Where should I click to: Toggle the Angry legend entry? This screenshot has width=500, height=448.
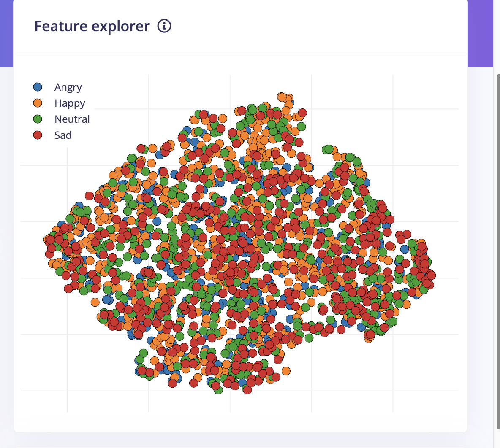pyautogui.click(x=58, y=87)
